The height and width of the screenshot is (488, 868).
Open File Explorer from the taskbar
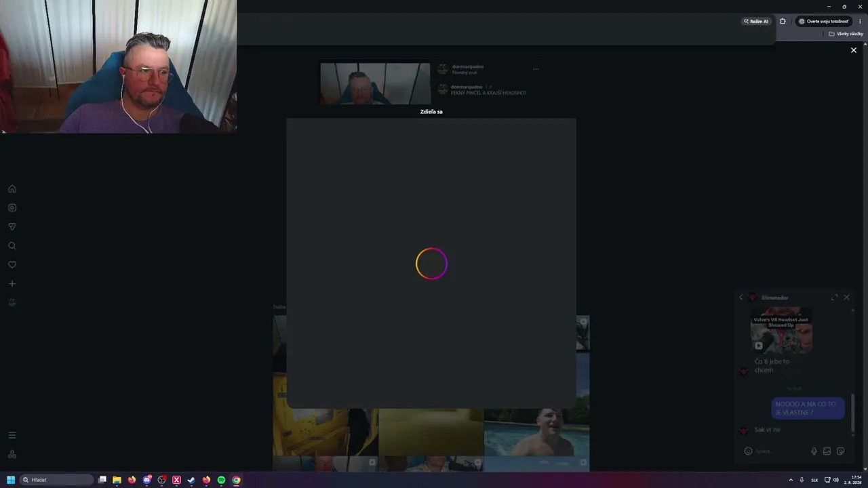point(117,480)
